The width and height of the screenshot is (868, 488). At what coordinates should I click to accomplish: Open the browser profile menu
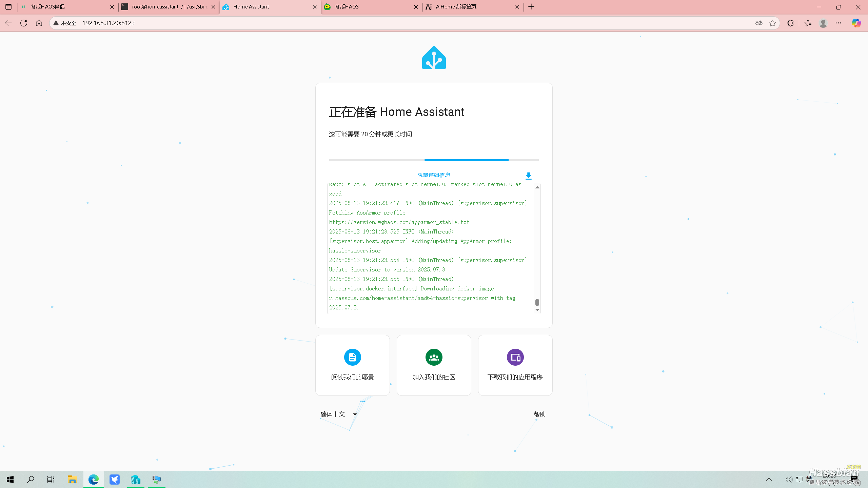tap(823, 23)
